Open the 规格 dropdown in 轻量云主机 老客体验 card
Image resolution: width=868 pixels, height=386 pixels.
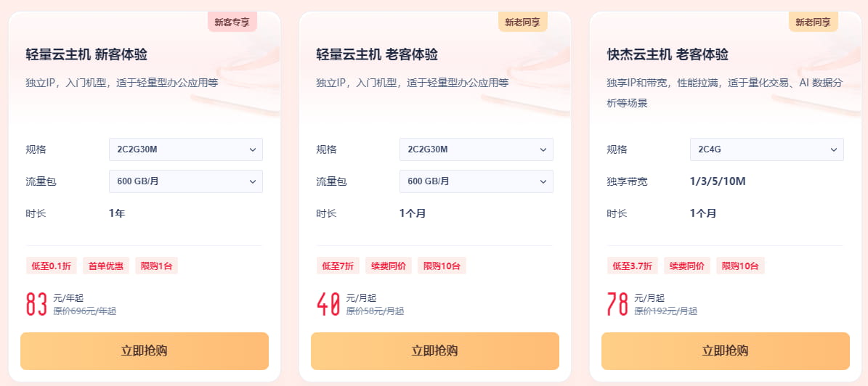[476, 149]
